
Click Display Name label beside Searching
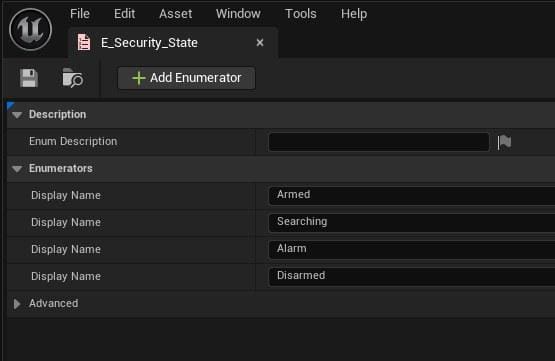[x=66, y=222]
